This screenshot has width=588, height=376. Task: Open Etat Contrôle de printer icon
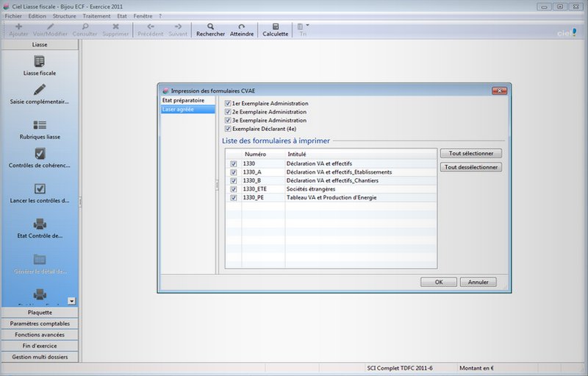pyautogui.click(x=40, y=224)
